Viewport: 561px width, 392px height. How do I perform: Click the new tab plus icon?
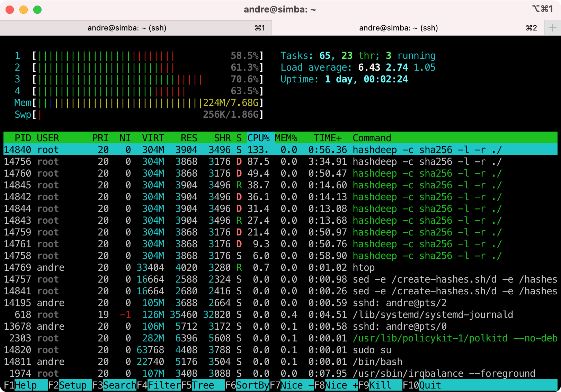[x=552, y=28]
